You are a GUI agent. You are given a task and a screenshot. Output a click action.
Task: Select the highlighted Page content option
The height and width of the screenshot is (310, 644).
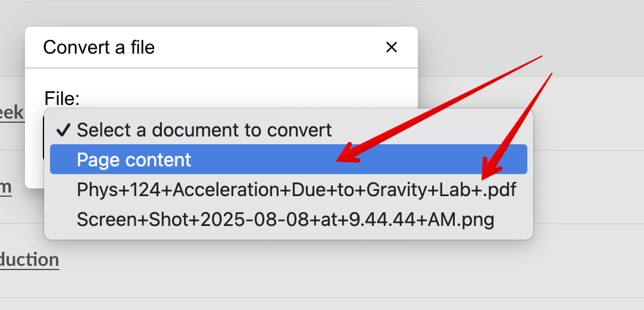pyautogui.click(x=134, y=160)
